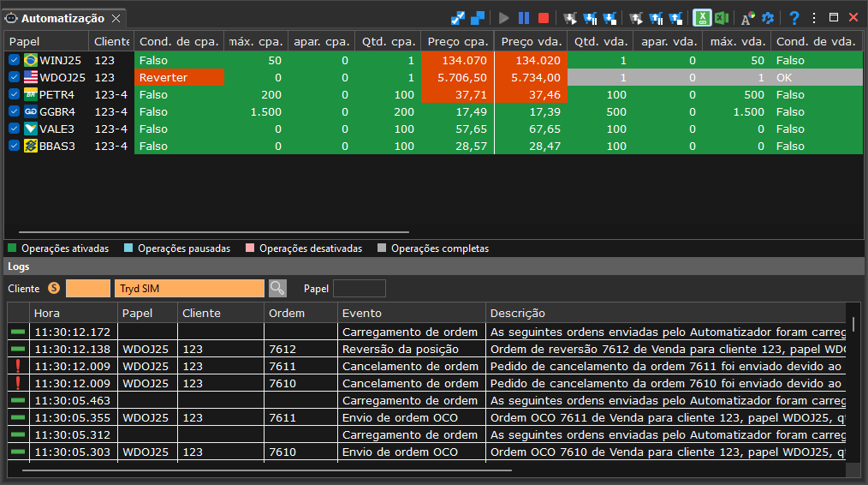Viewport: 868px width, 485px height.
Task: Sort by Preço vda. column header
Action: click(531, 42)
